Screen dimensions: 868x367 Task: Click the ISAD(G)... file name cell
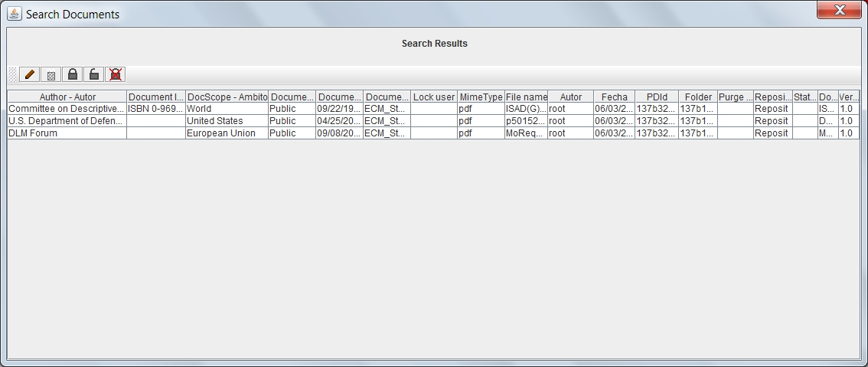pos(526,109)
